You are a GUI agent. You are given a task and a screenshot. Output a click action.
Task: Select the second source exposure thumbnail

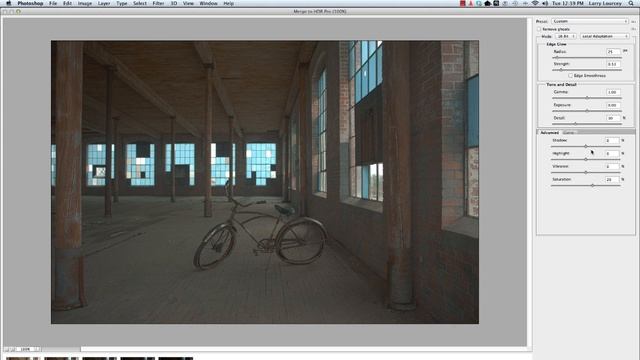coord(61,358)
